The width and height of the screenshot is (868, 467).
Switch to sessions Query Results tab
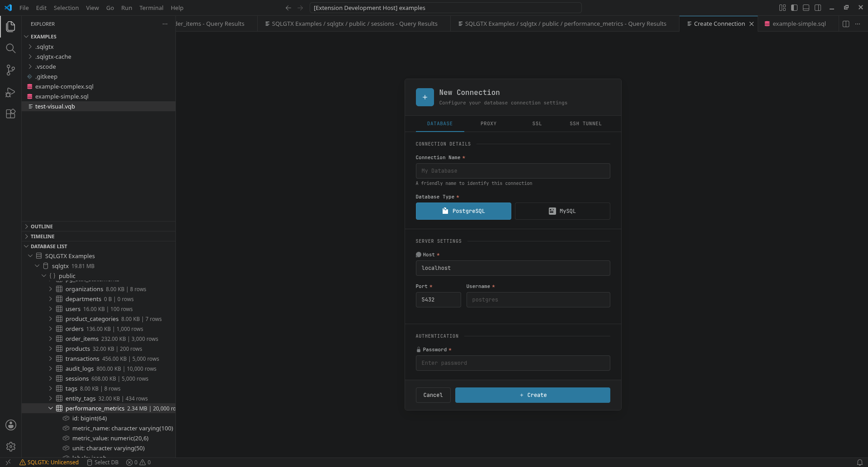(x=354, y=24)
